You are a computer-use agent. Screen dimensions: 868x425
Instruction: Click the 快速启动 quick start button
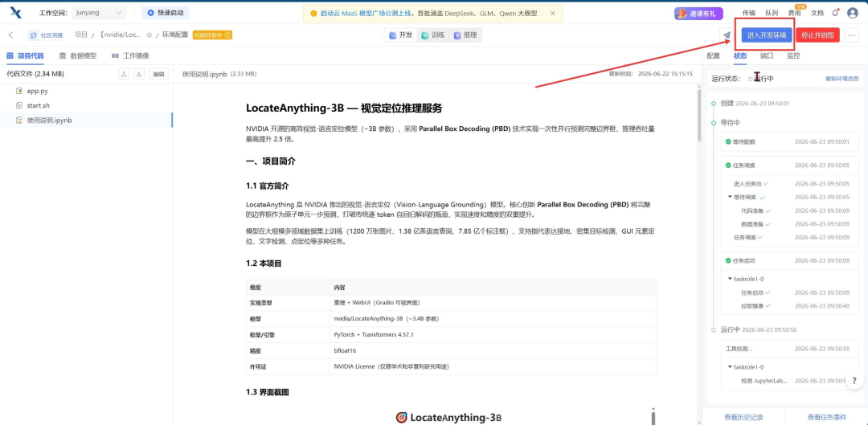click(165, 13)
